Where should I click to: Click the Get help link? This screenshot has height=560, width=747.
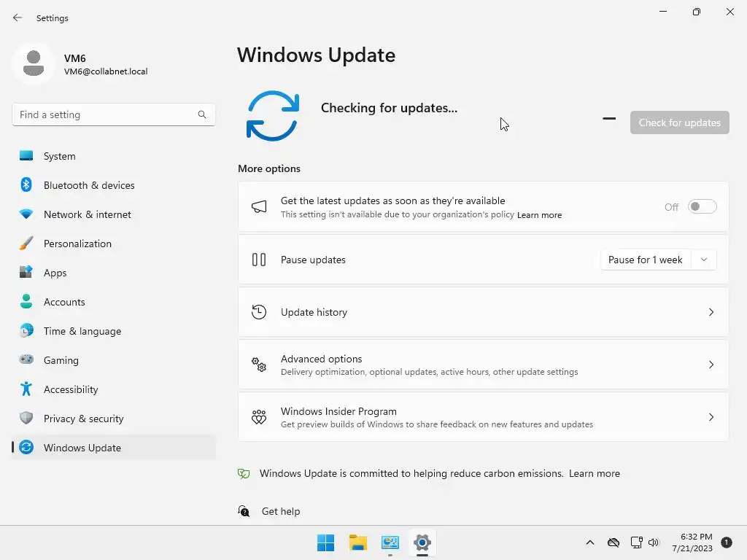[x=281, y=511]
